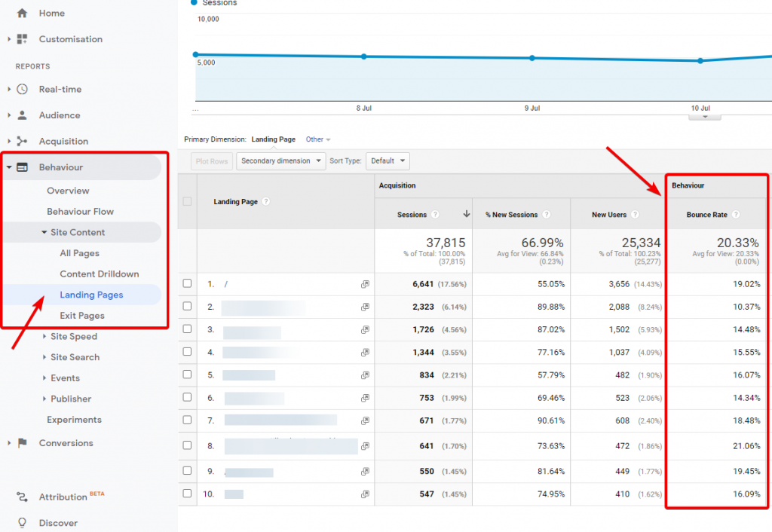
Task: Click the Bounce Rate help question mark
Action: (736, 215)
